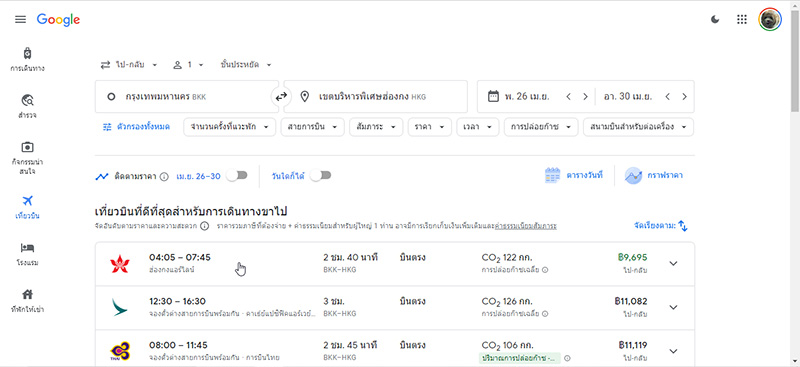This screenshot has height=367, width=800.
Task: Click emissions info icon for 126 กก. flight
Action: 545,314
